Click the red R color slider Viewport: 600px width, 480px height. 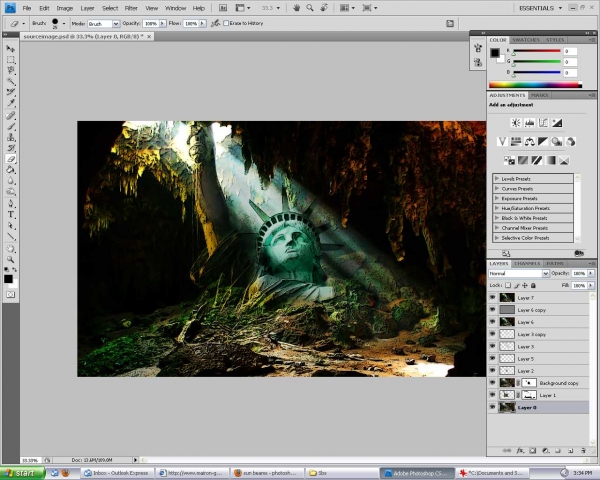[536, 51]
